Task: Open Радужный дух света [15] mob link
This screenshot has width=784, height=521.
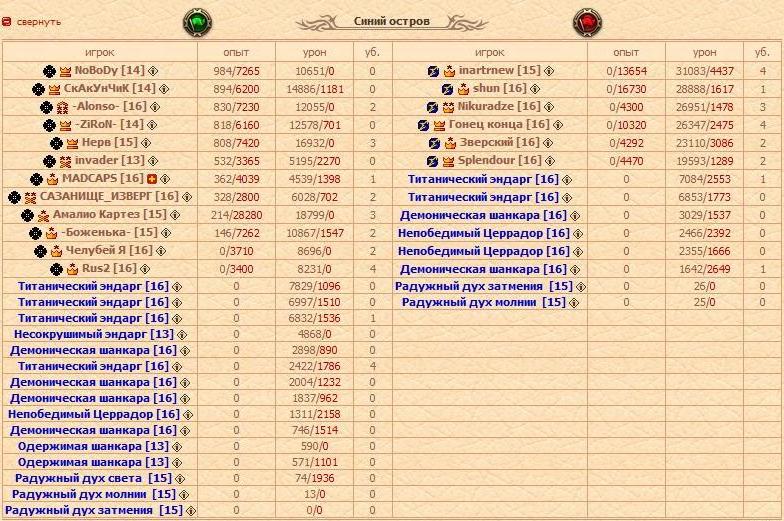Action: pos(94,478)
